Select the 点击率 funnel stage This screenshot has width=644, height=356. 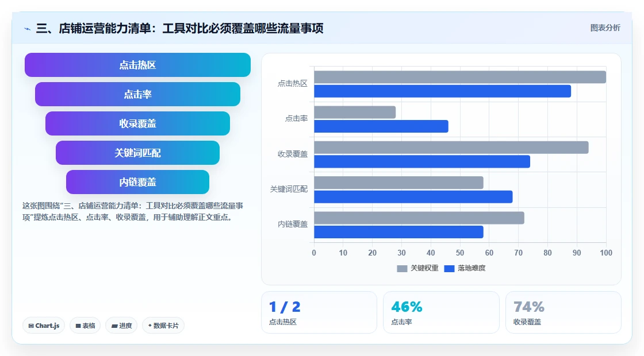pos(137,94)
